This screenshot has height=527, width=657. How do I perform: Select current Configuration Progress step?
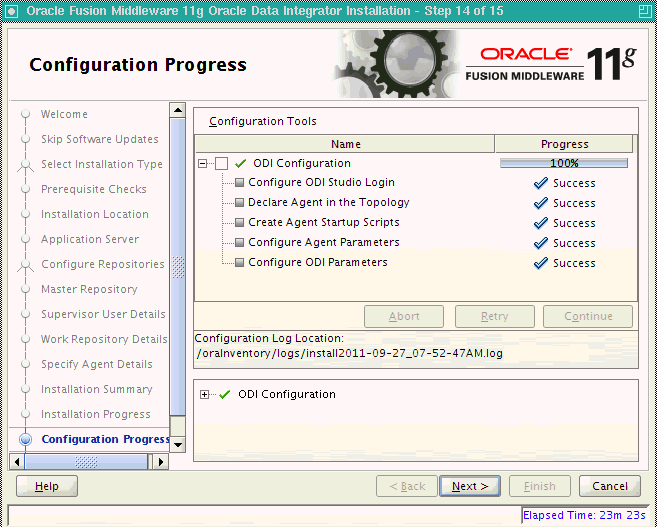[x=105, y=439]
